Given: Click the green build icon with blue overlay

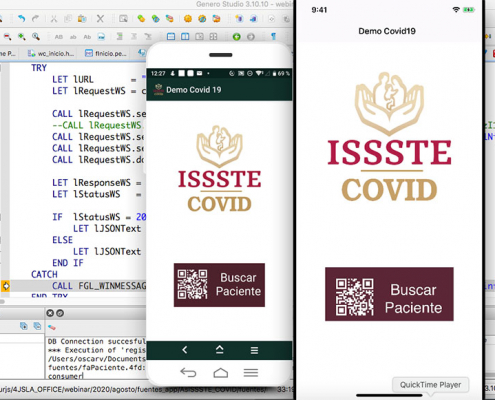Looking at the screenshot, I should [156, 19].
